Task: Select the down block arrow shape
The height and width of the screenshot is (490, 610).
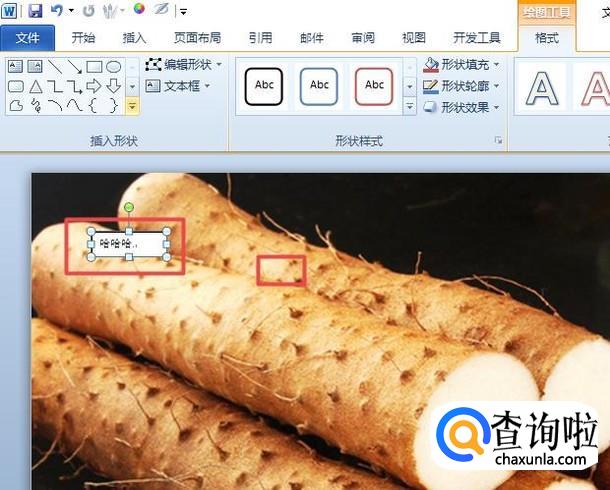Action: click(x=114, y=86)
